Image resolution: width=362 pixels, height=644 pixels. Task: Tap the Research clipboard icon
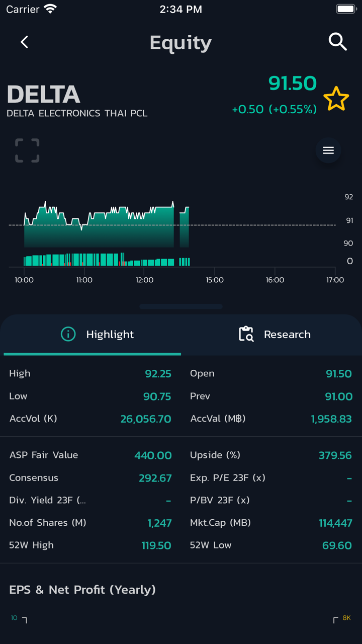(x=246, y=335)
